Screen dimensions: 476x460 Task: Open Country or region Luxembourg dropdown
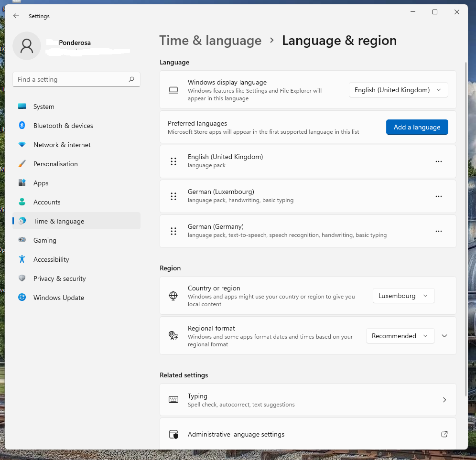click(x=403, y=296)
